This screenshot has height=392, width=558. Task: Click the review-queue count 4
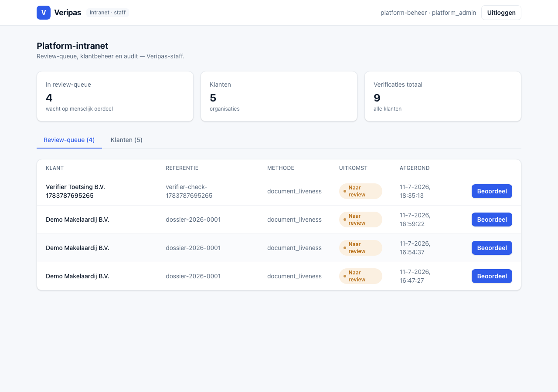pyautogui.click(x=49, y=98)
